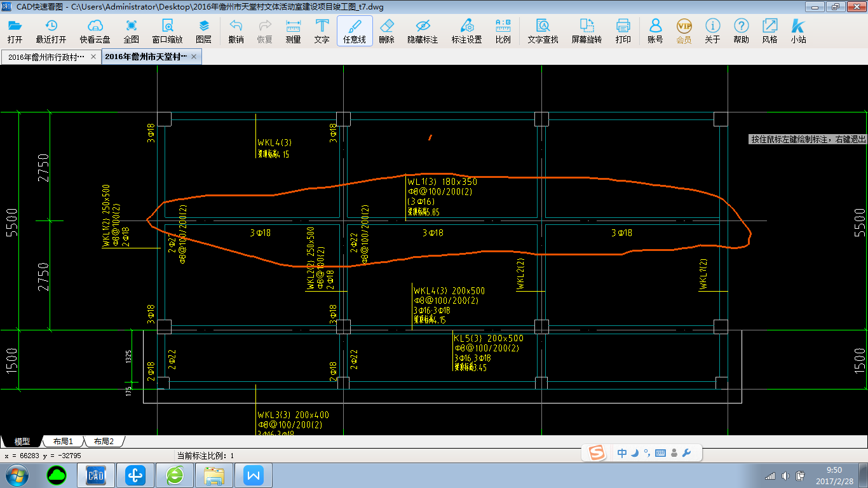Select the 删除 eraser tool
Image resolution: width=868 pixels, height=488 pixels.
pos(386,31)
